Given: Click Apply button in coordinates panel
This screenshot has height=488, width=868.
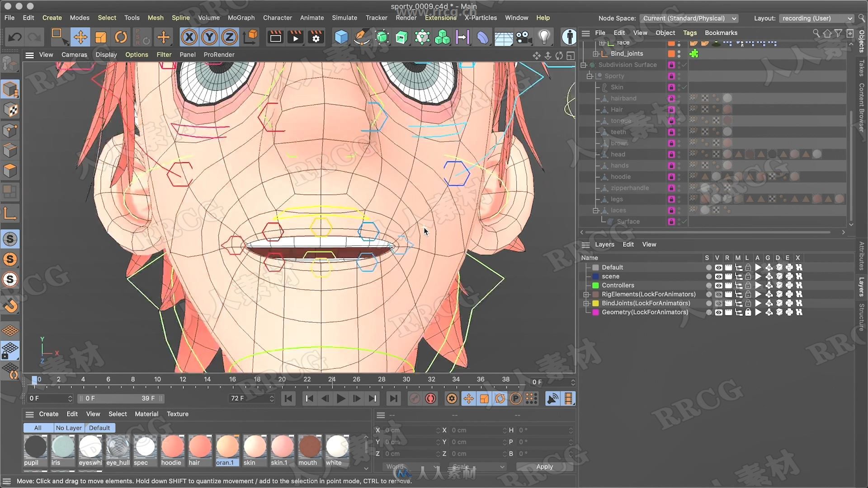Looking at the screenshot, I should pos(544,466).
